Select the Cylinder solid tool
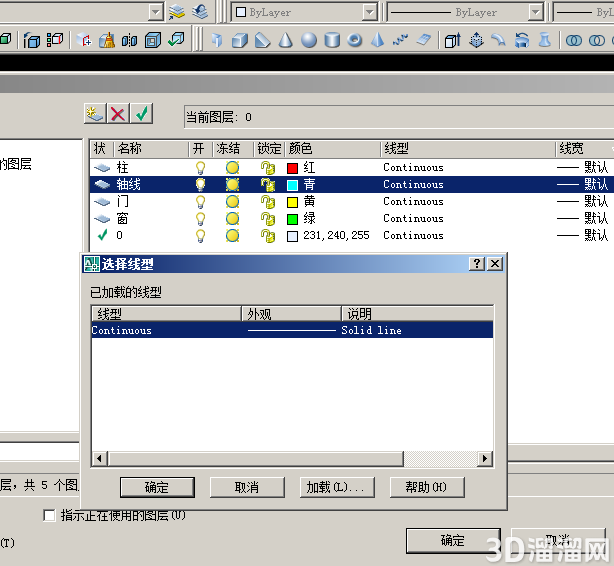 pyautogui.click(x=332, y=40)
